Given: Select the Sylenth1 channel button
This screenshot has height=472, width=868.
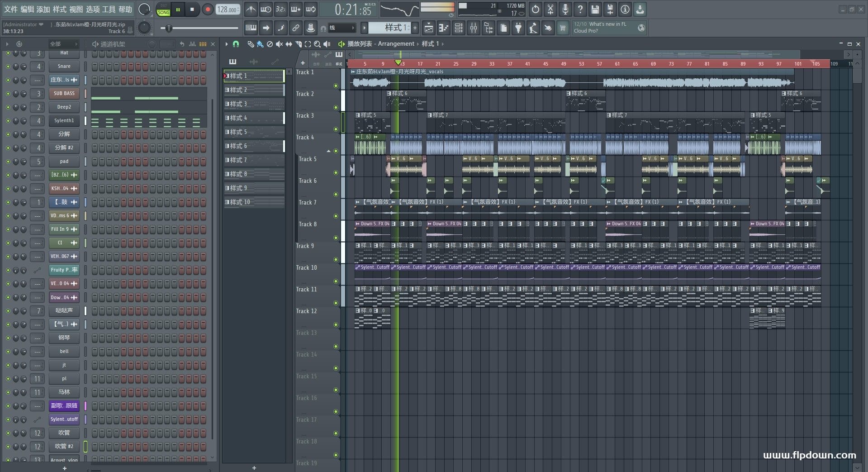Looking at the screenshot, I should pos(64,121).
